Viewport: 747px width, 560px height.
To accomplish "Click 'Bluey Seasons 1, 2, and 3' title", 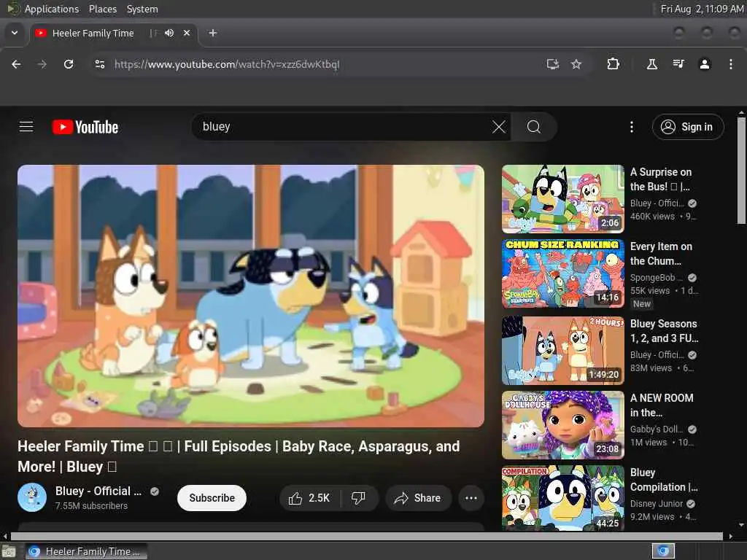I will tap(664, 330).
